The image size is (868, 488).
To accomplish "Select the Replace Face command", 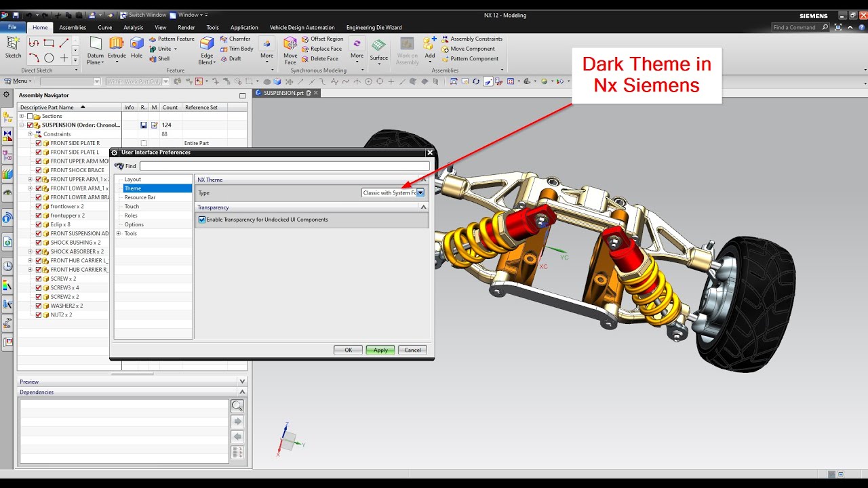I will (x=321, y=49).
